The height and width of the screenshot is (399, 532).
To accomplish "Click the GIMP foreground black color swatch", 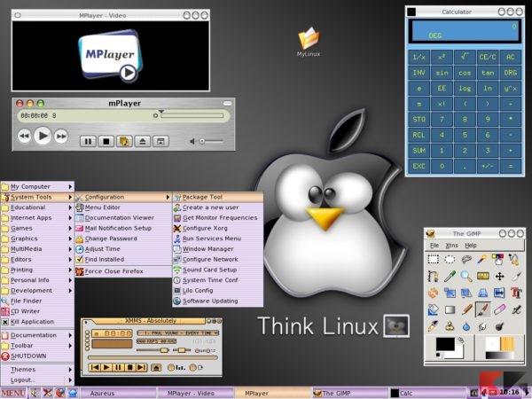I will [445, 344].
